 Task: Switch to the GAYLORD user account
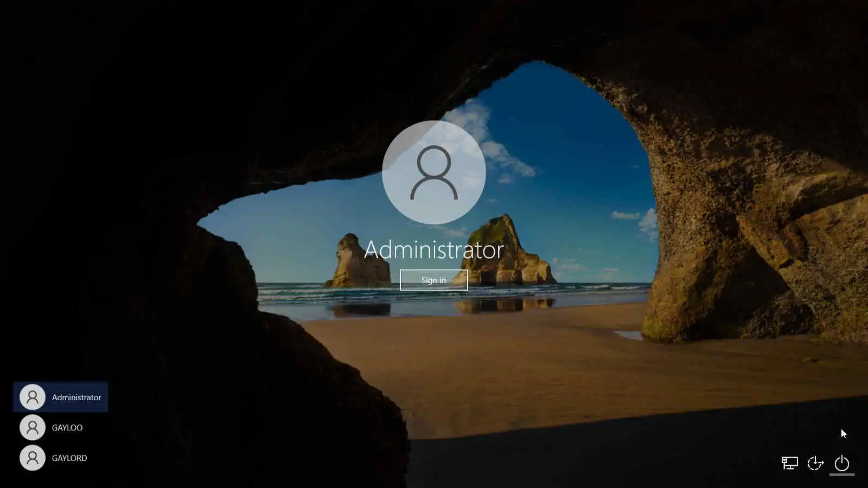[x=60, y=458]
